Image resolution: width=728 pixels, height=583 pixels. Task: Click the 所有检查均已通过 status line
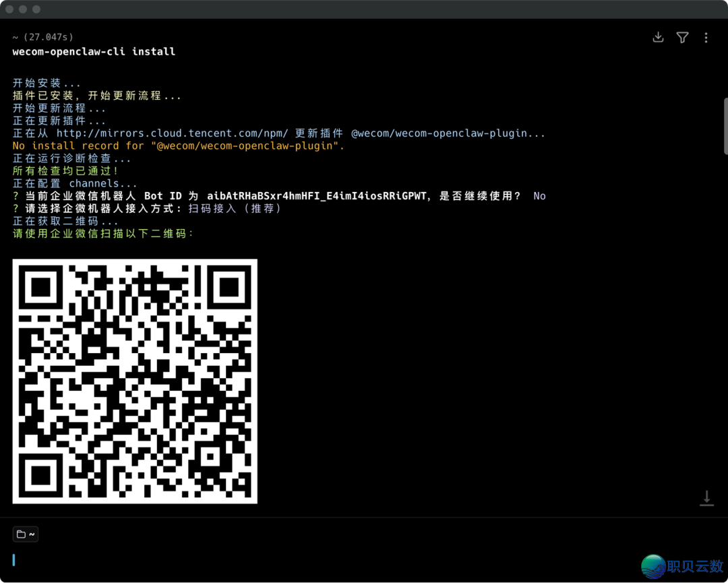click(x=66, y=171)
